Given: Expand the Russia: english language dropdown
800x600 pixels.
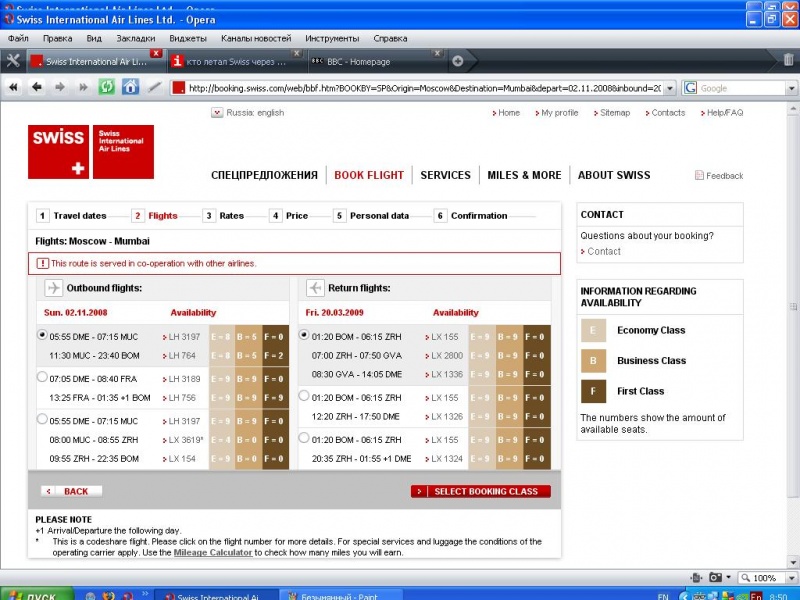Looking at the screenshot, I should [217, 113].
